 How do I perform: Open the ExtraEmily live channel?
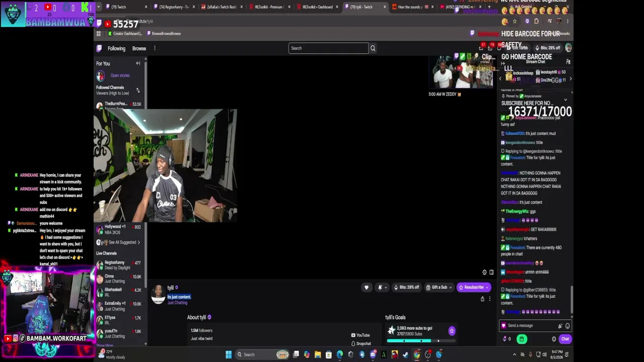120,306
